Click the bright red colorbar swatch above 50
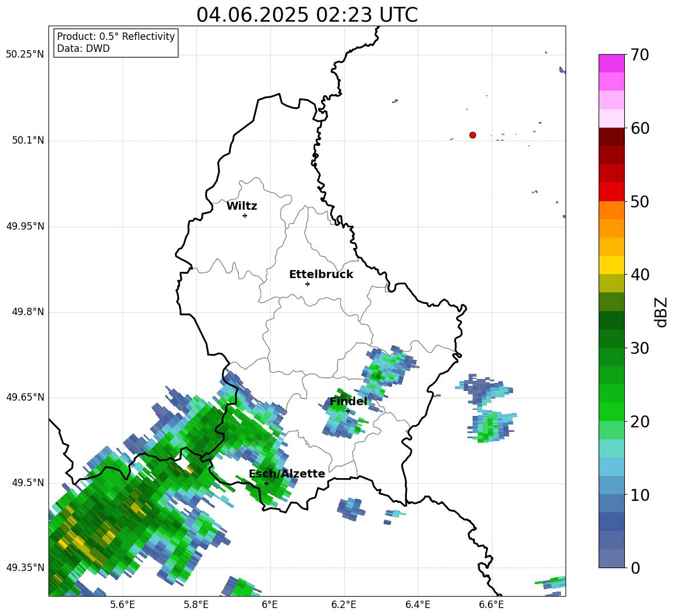 pos(611,192)
